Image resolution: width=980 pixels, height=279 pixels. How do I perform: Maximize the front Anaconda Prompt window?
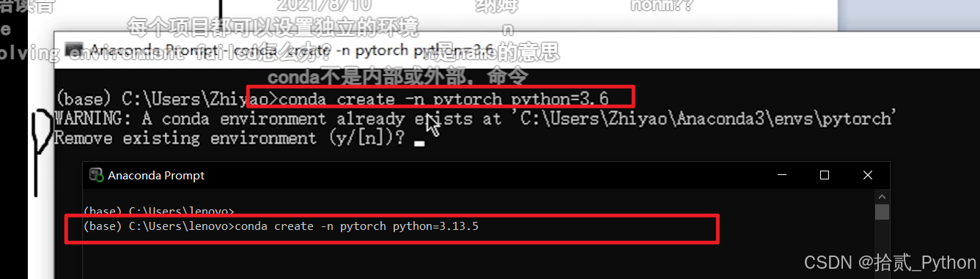[x=825, y=175]
